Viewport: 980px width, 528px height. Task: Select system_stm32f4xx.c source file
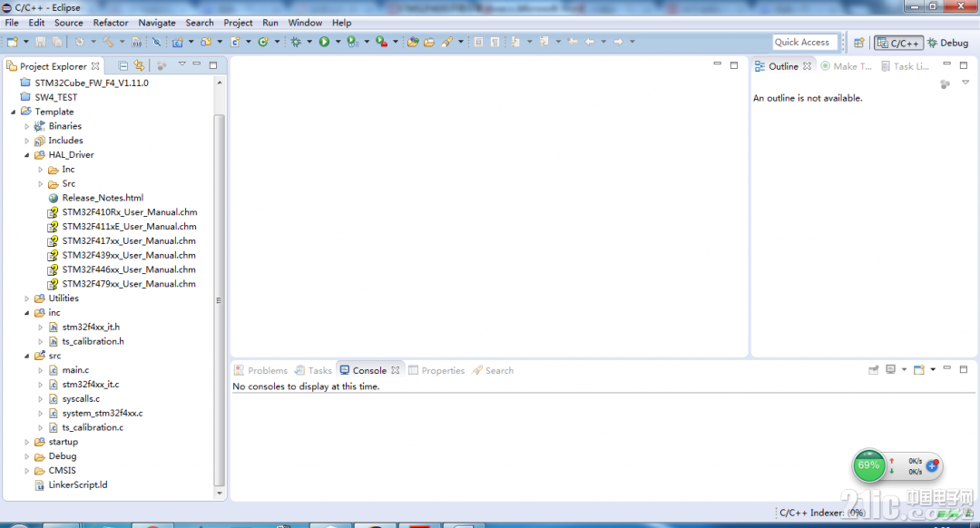click(103, 414)
